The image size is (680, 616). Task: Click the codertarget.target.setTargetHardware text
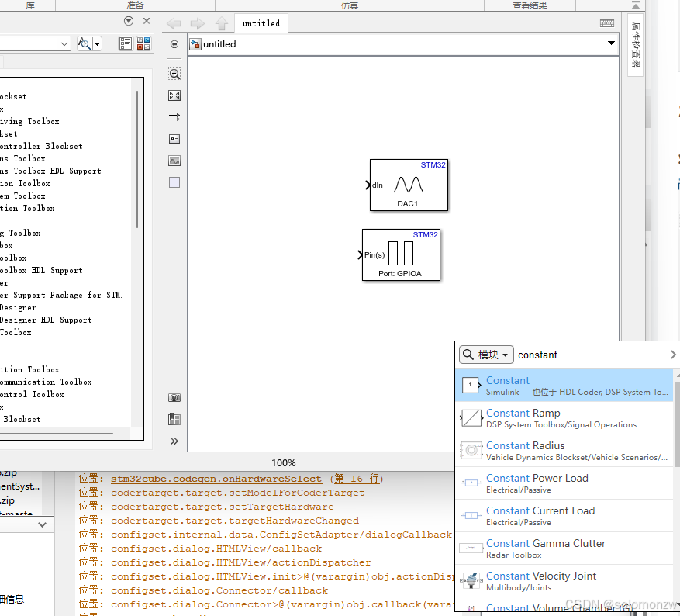click(222, 507)
